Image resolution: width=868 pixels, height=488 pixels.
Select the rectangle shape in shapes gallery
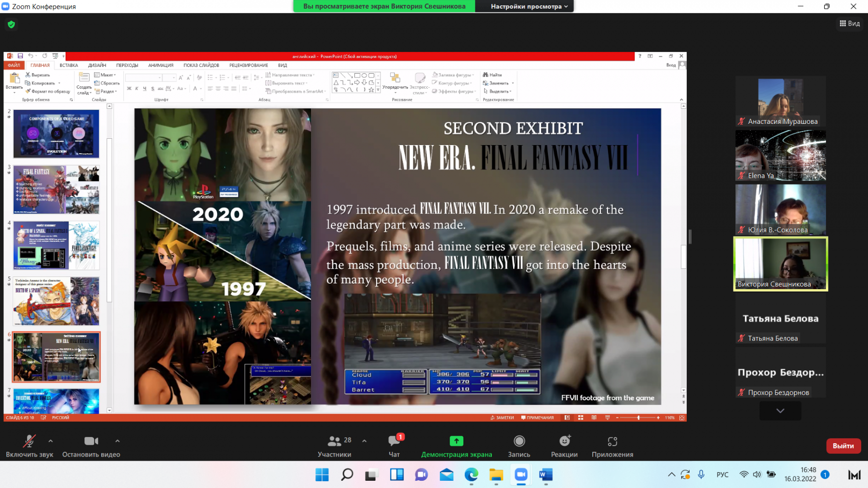[357, 76]
